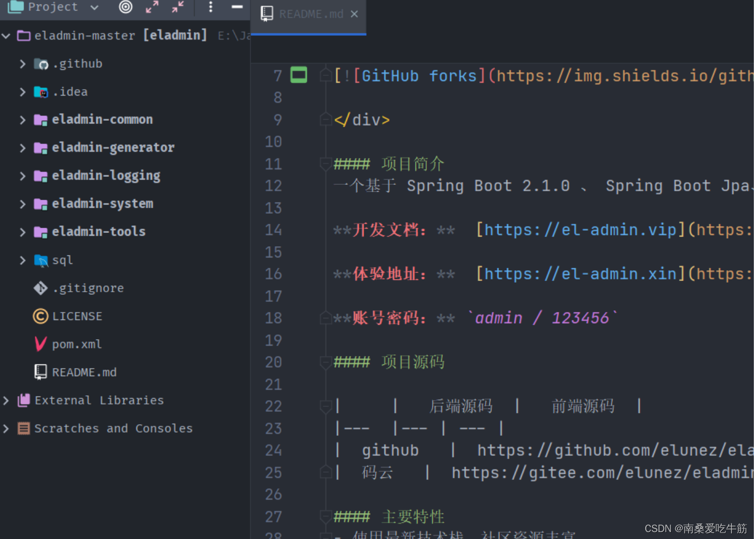Image resolution: width=756 pixels, height=539 pixels.
Task: Click the https://el-admin.xin link text
Action: click(x=581, y=274)
